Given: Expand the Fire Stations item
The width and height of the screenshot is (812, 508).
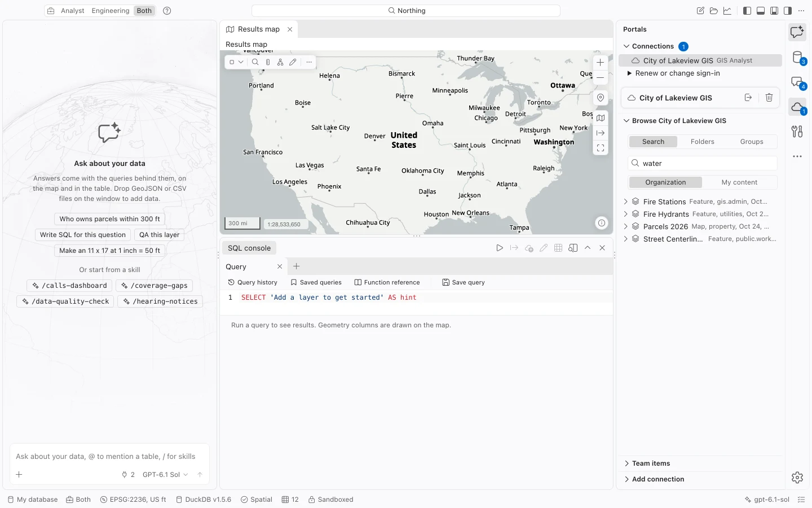Looking at the screenshot, I should point(626,202).
